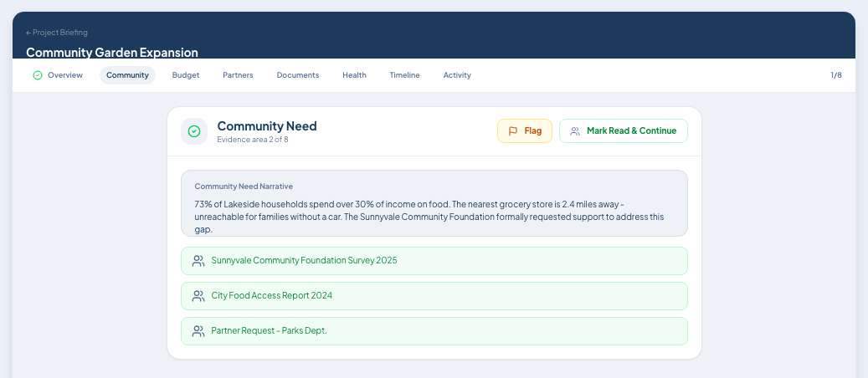Click 'Evidence area 2 of 8' text

tap(253, 140)
